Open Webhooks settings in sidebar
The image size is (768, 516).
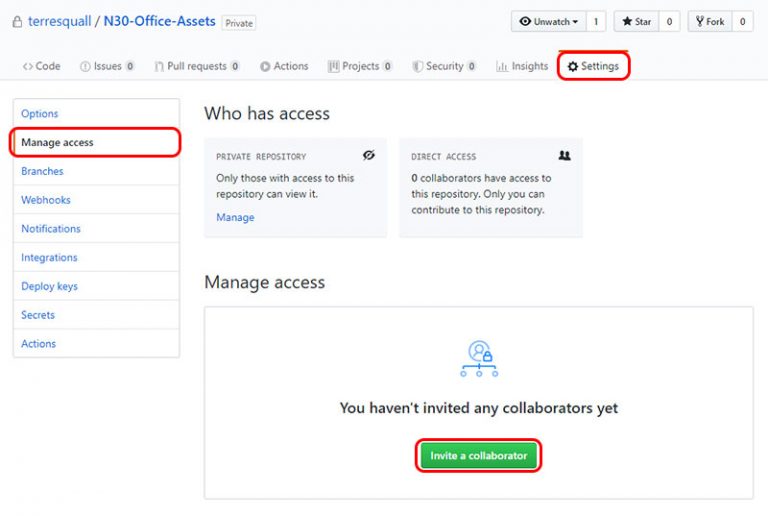pyautogui.click(x=46, y=200)
